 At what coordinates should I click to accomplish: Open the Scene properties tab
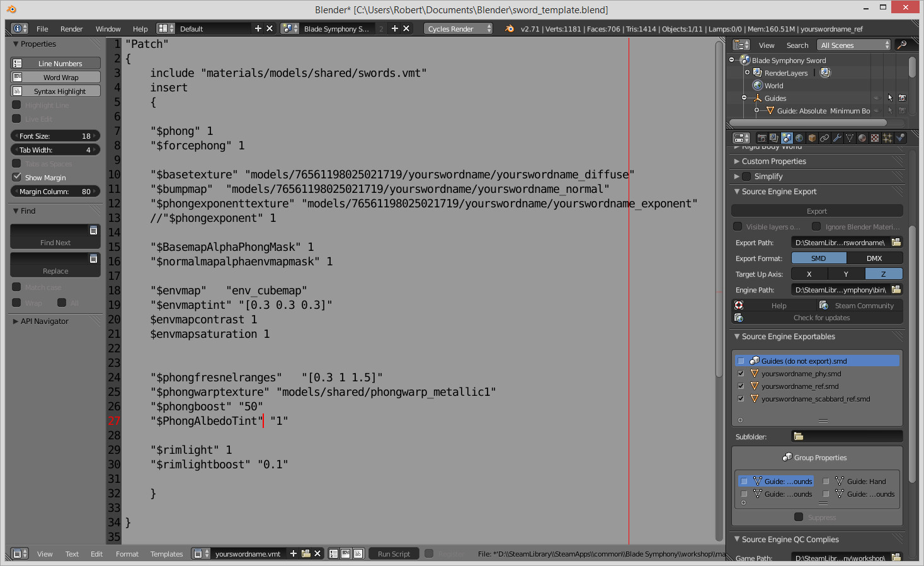(x=787, y=138)
